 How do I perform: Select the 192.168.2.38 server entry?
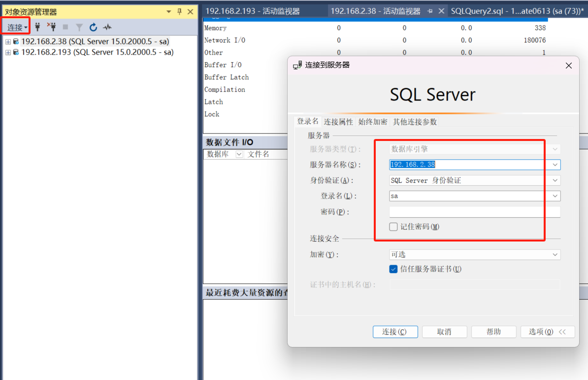tap(95, 41)
